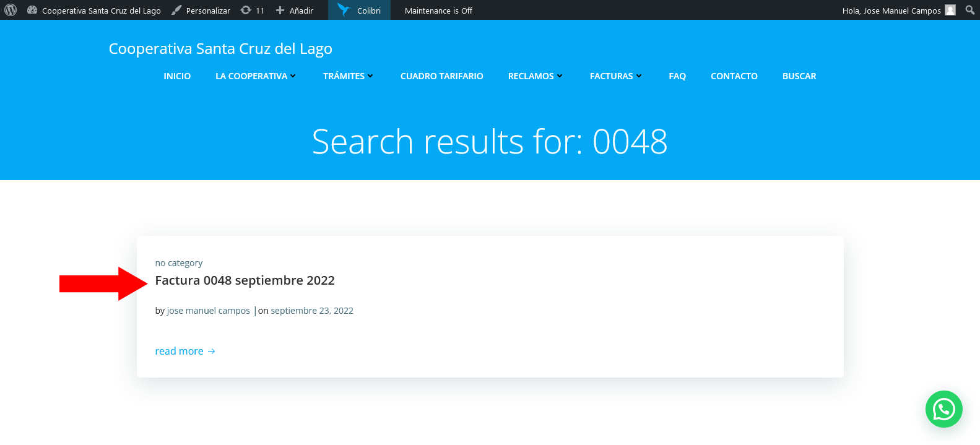Click the Personalizar brush icon
Viewport: 980px width, 445px height.
pos(176,10)
